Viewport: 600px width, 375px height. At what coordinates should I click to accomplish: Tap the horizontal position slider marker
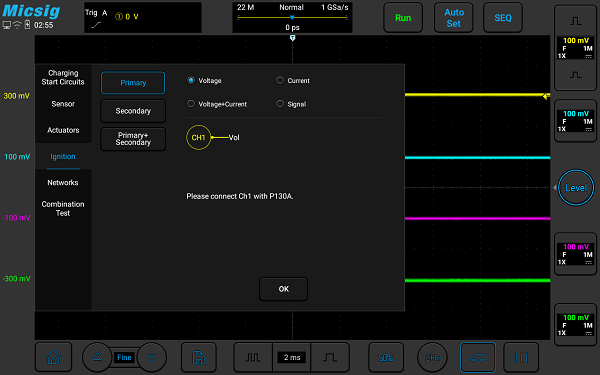coord(292,18)
